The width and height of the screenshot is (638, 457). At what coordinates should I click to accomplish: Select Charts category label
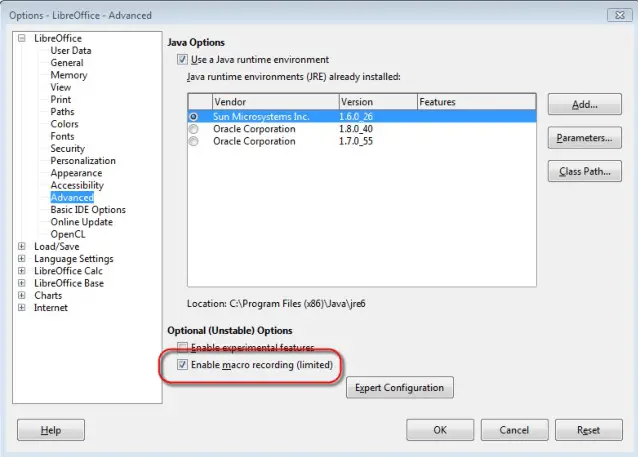pos(48,295)
